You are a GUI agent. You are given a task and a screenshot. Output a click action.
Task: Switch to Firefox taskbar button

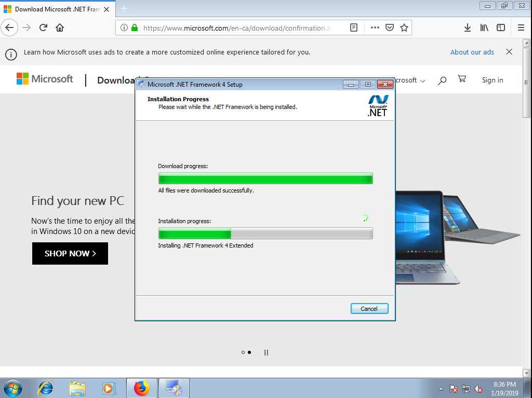(x=142, y=388)
